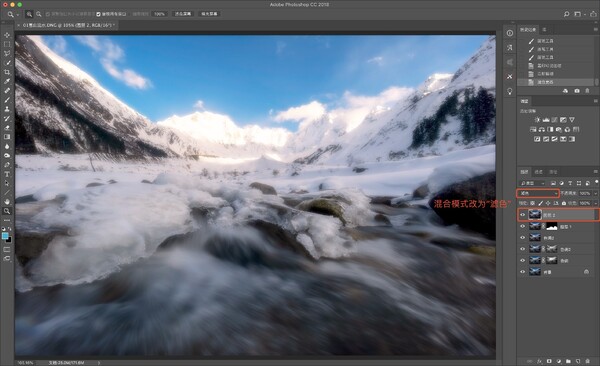Image resolution: width=600 pixels, height=366 pixels.
Task: Click the black mountain mask thumbnail on 图层 1
Action: [551, 227]
